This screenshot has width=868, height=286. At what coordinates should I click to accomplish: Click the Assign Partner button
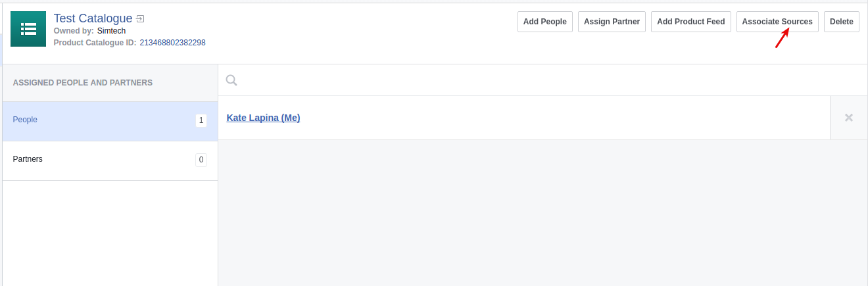(x=612, y=22)
